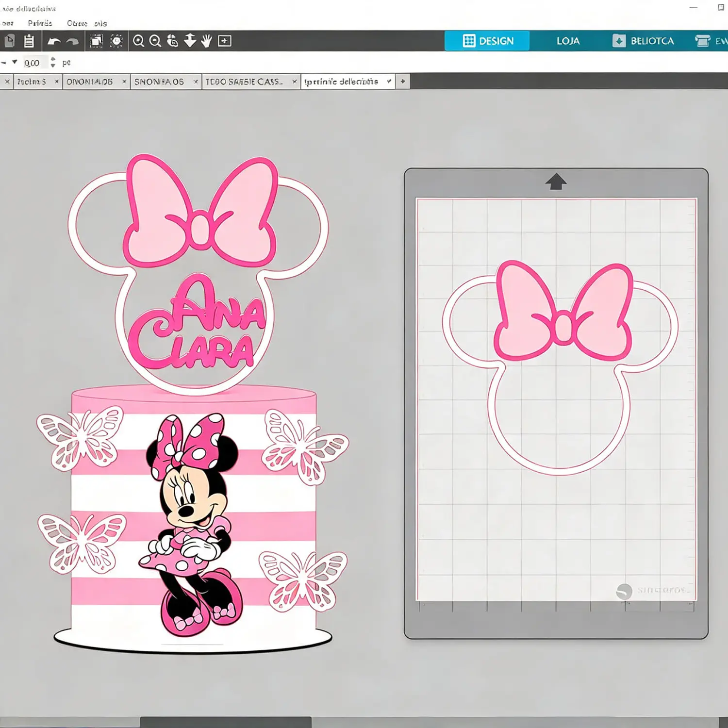Screen dimensions: 728x728
Task: Open the active tab's dropdown chevron
Action: pyautogui.click(x=389, y=81)
